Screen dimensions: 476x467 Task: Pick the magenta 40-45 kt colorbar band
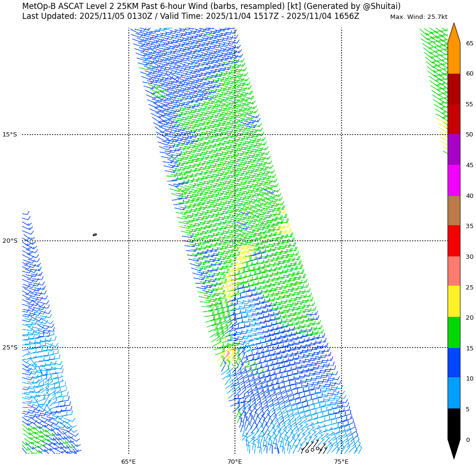[453, 180]
